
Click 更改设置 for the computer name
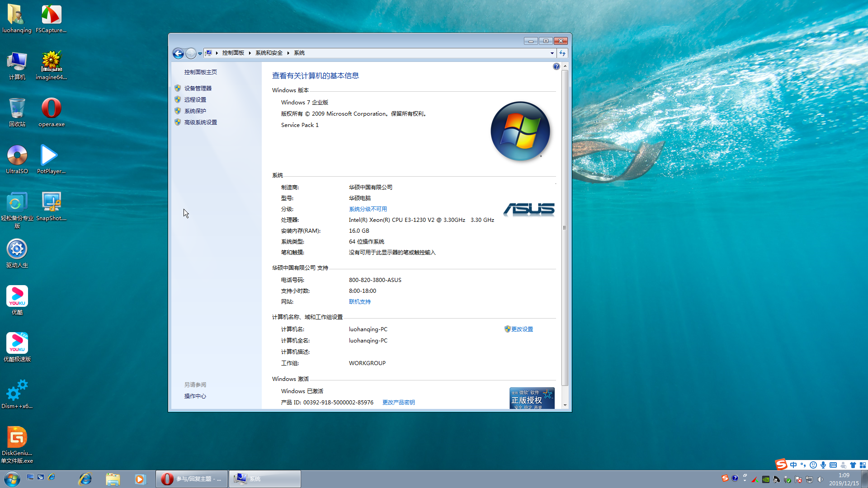pos(522,329)
